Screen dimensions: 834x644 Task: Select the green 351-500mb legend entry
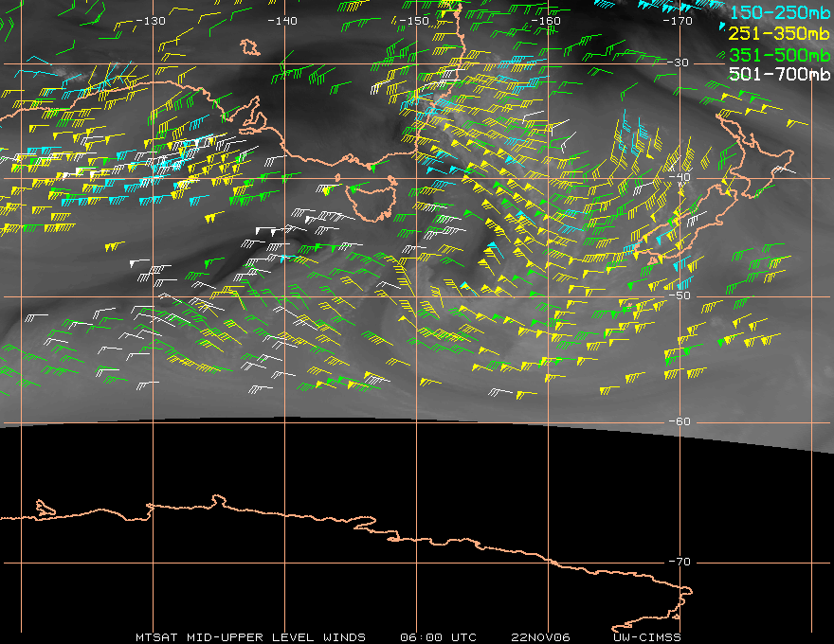click(x=777, y=54)
